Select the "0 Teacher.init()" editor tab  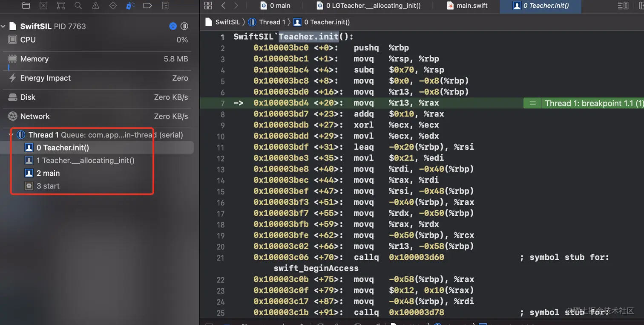click(541, 6)
